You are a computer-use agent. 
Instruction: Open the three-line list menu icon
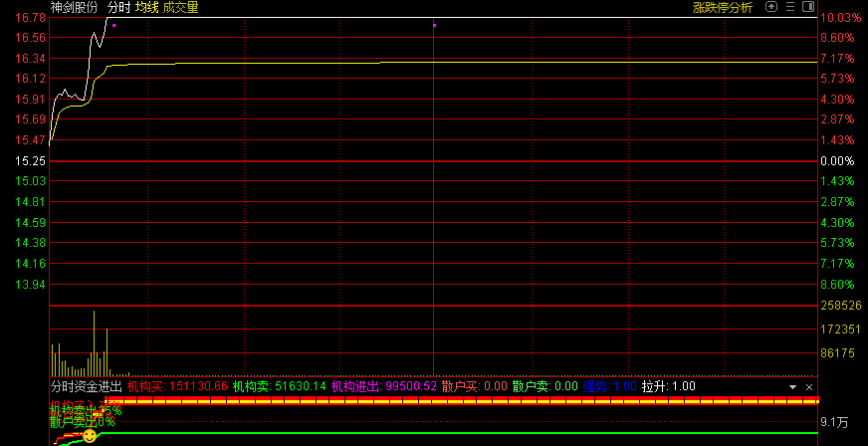[x=788, y=7]
